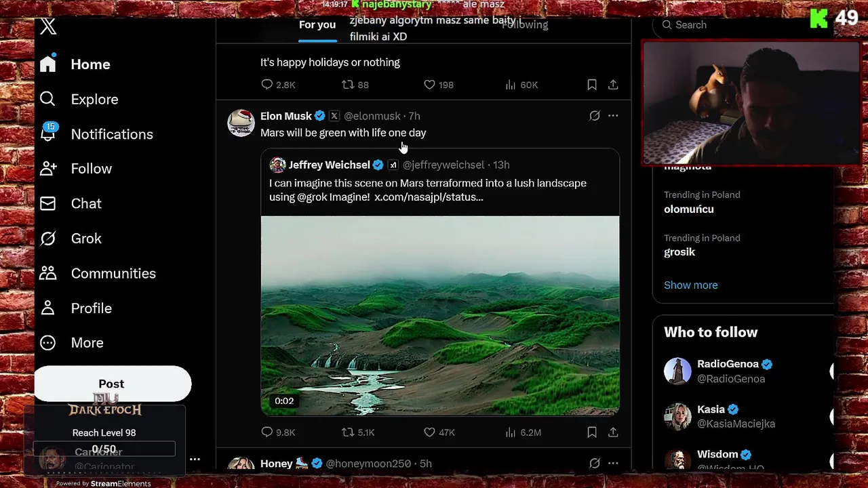
Task: Open account menu dots beside the sidebar profile
Action: tap(195, 460)
